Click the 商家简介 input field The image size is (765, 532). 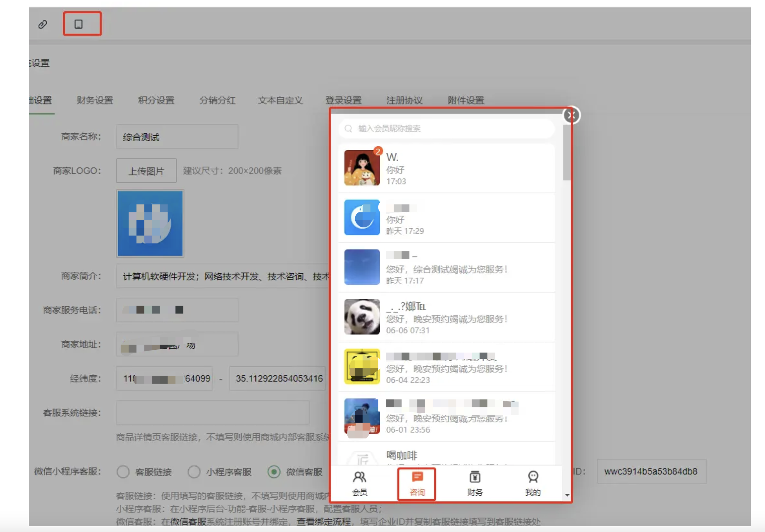point(223,276)
